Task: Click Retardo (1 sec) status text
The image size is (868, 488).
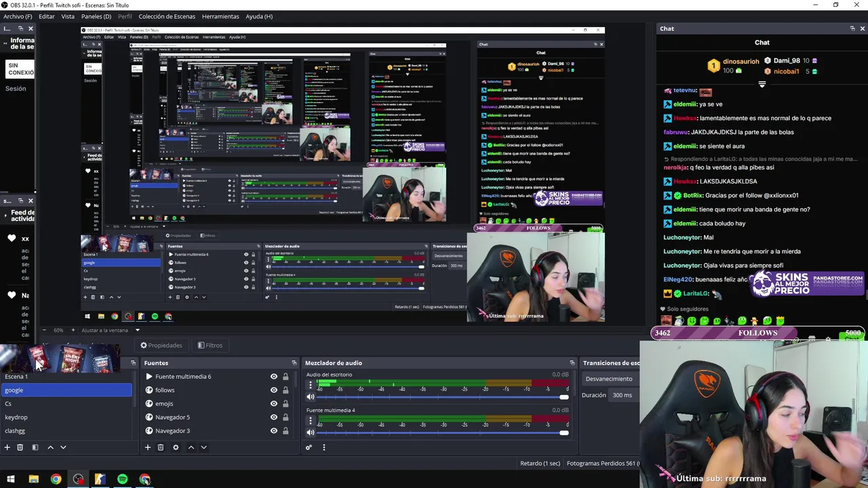Action: 540,464
